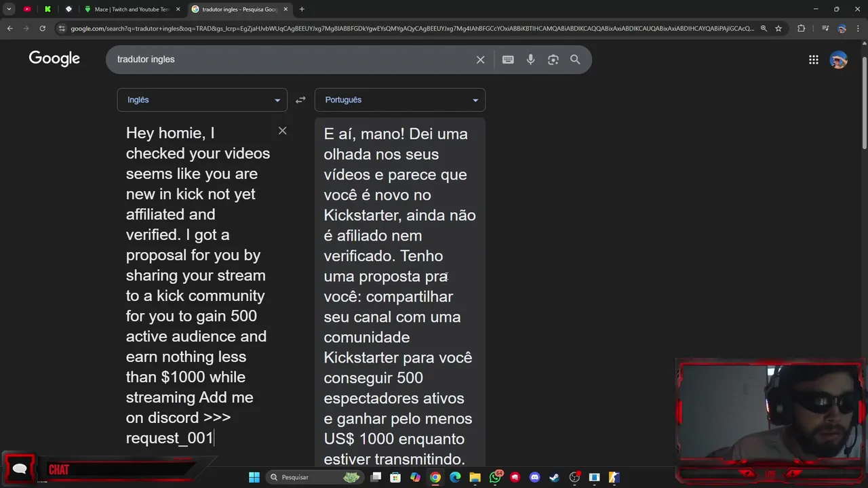Reload the current page
This screenshot has height=488, width=868.
[42, 28]
